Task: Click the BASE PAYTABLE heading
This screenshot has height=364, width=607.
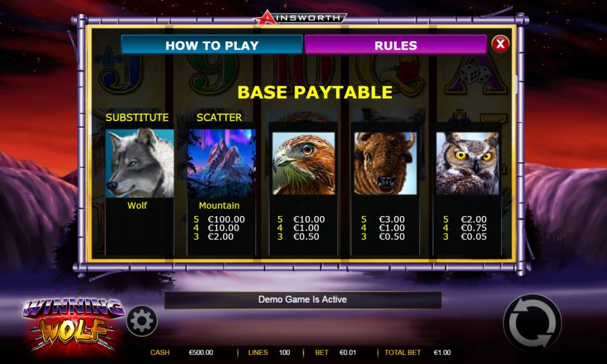Action: pyautogui.click(x=314, y=92)
